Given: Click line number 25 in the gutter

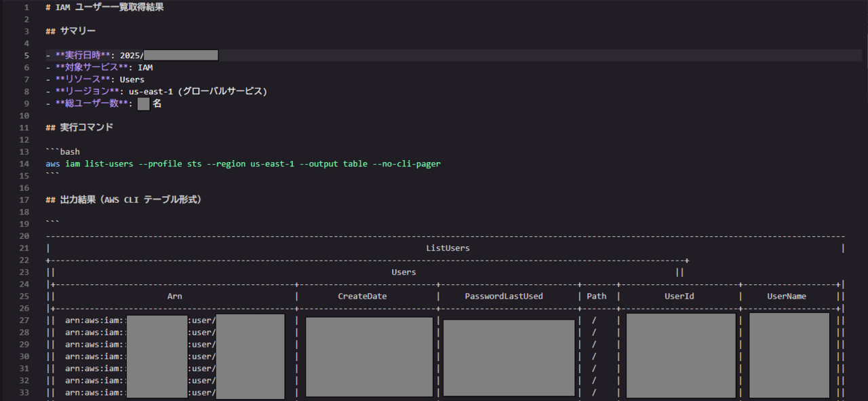Looking at the screenshot, I should [24, 297].
